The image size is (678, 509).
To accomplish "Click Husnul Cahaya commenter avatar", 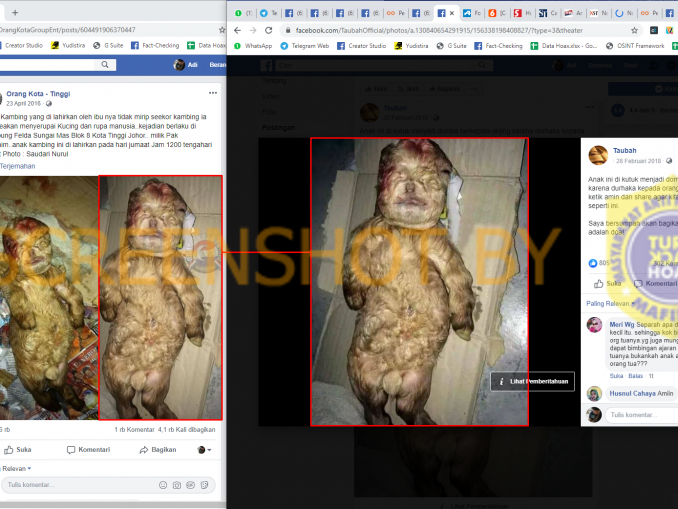I will pos(594,394).
